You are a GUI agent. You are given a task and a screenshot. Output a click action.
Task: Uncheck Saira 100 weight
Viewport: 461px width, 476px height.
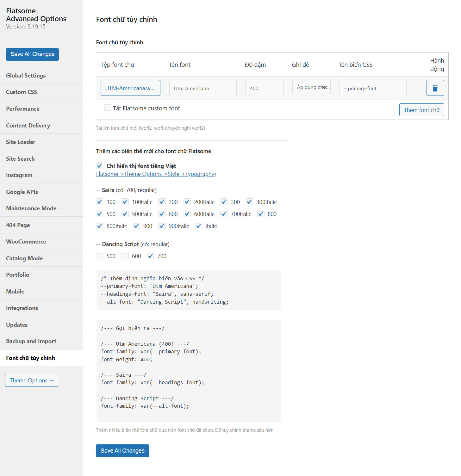pyautogui.click(x=99, y=202)
